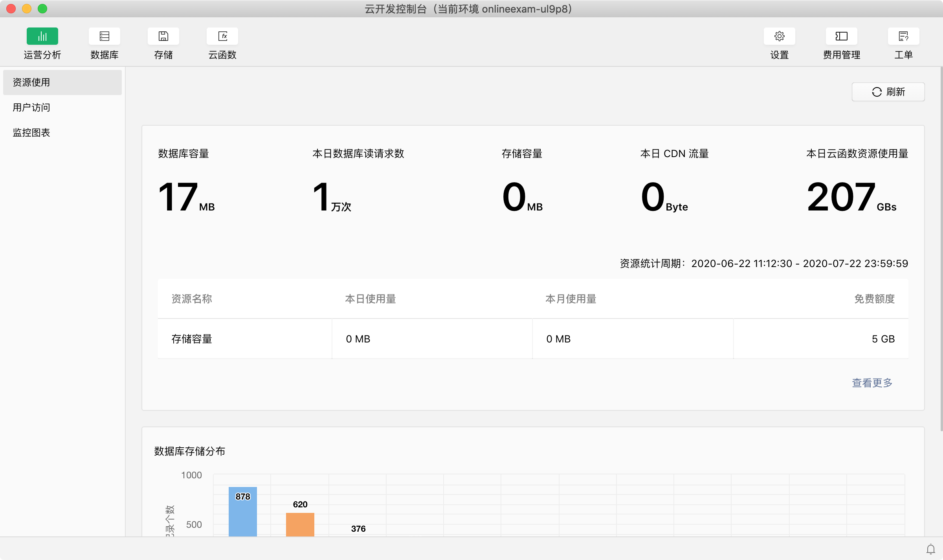Open the 运营分析 analytics icon
Screen dimensions: 943x560
pos(42,37)
